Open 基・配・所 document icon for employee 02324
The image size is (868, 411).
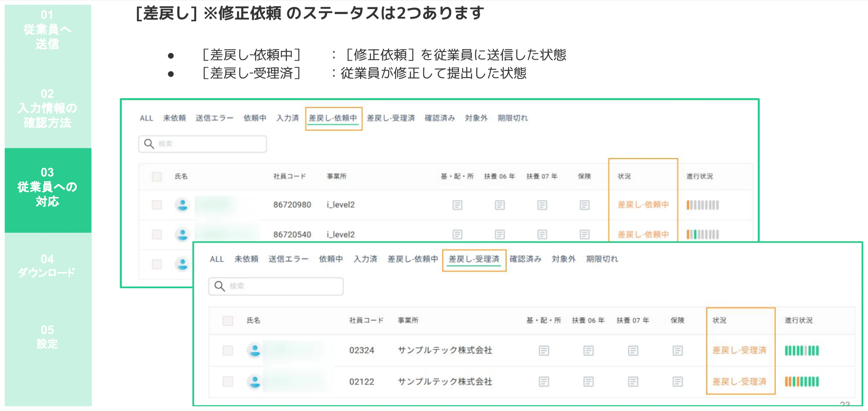pos(544,351)
